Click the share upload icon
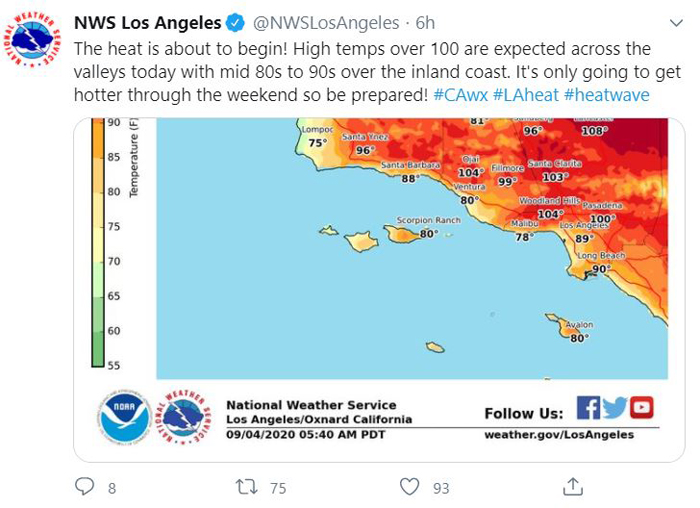The height and width of the screenshot is (508, 700). coord(573,487)
